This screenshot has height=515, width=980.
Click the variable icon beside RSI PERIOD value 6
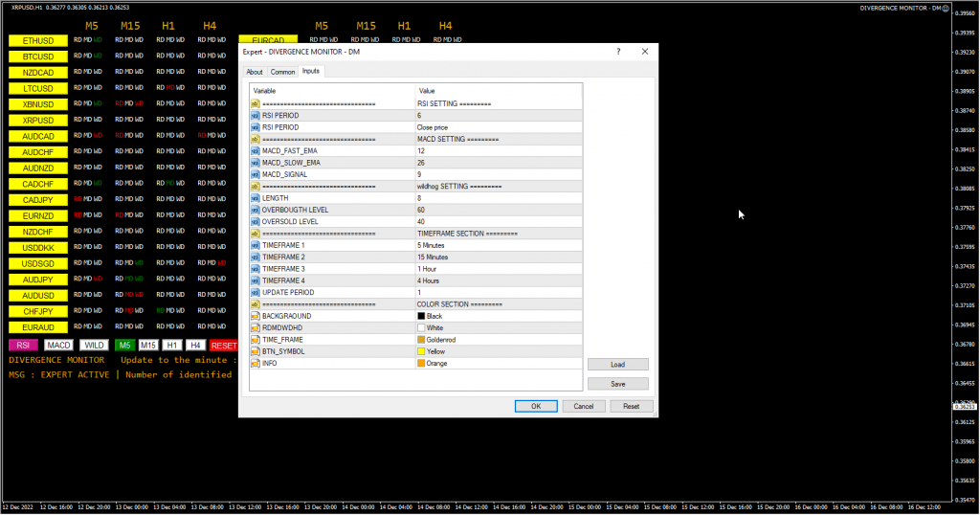[256, 115]
